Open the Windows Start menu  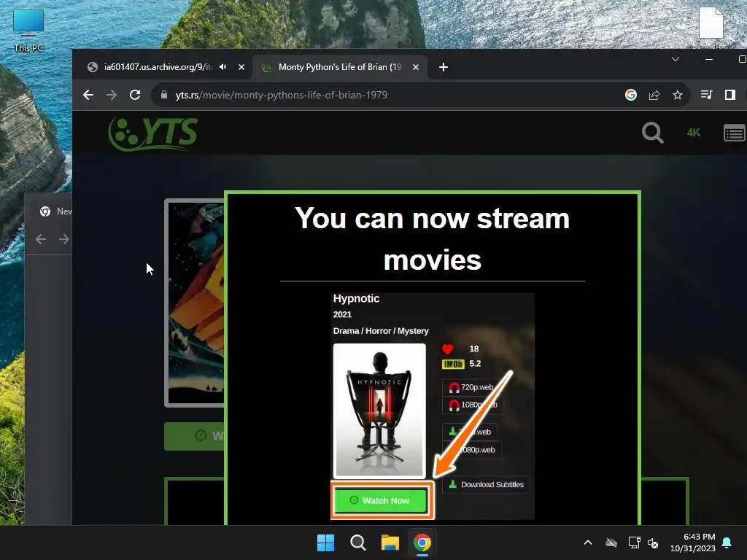click(326, 542)
